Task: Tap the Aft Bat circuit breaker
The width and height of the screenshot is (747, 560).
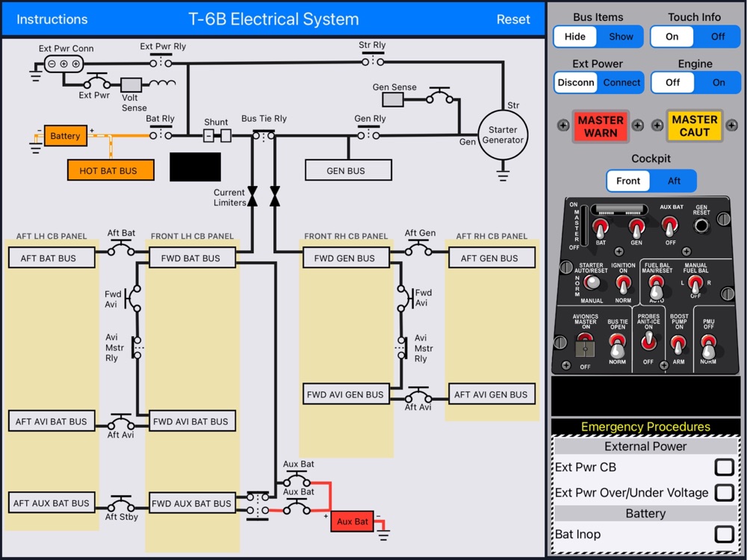Action: click(121, 248)
